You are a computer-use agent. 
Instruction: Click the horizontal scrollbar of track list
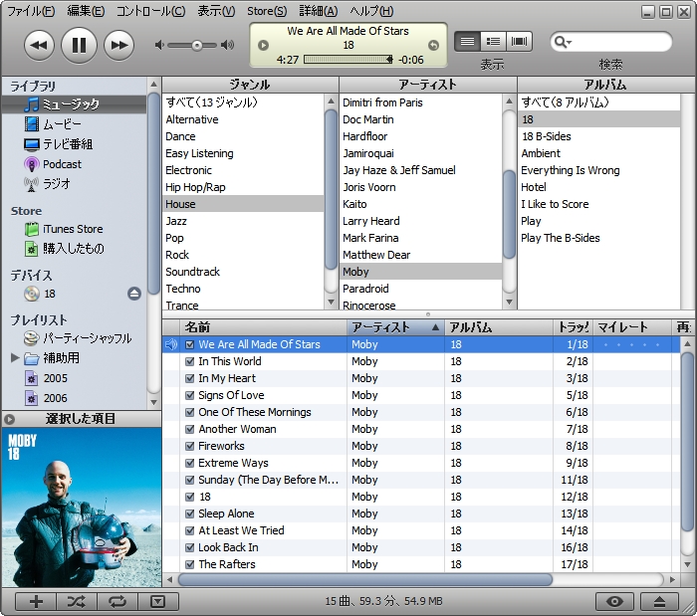(365, 579)
